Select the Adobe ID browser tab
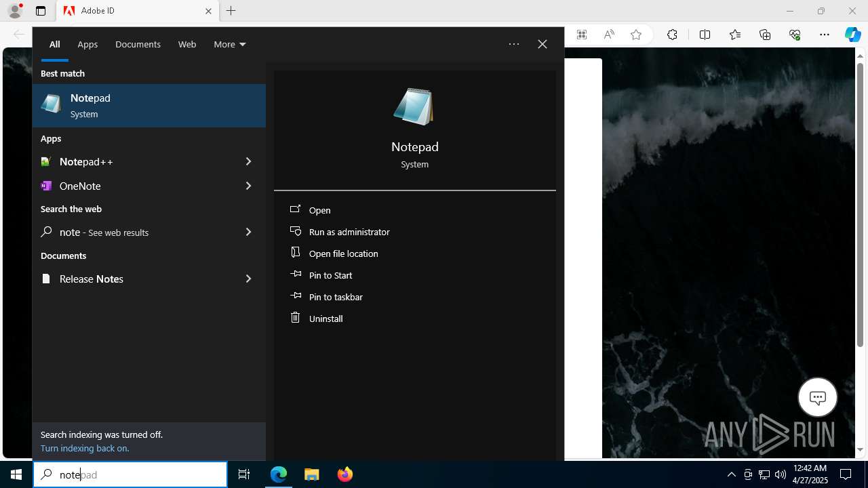The width and height of the screenshot is (868, 488). coord(138,11)
